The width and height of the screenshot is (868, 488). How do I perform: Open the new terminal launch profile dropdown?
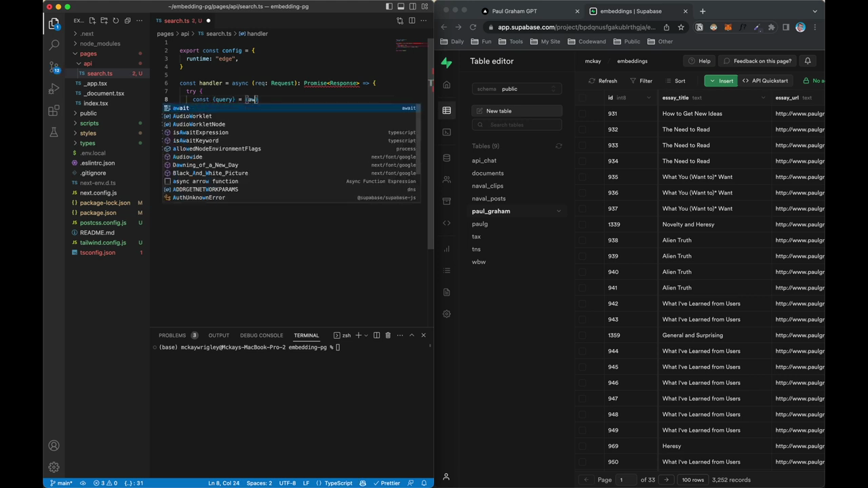(x=366, y=335)
